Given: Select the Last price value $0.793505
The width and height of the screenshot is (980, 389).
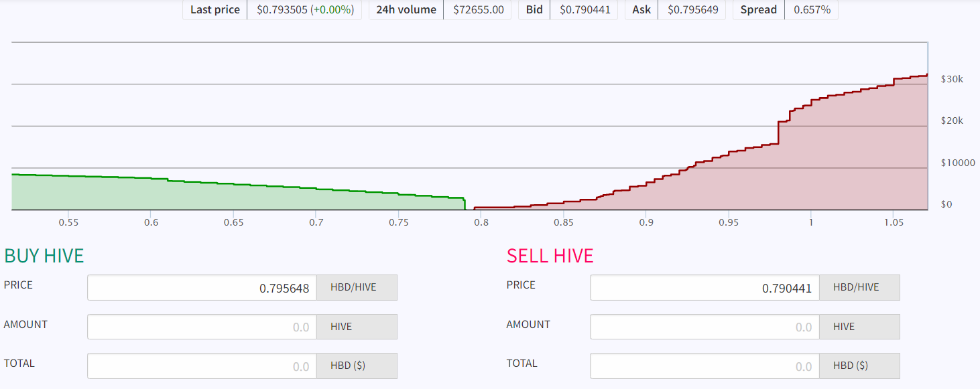Looking at the screenshot, I should pyautogui.click(x=282, y=10).
